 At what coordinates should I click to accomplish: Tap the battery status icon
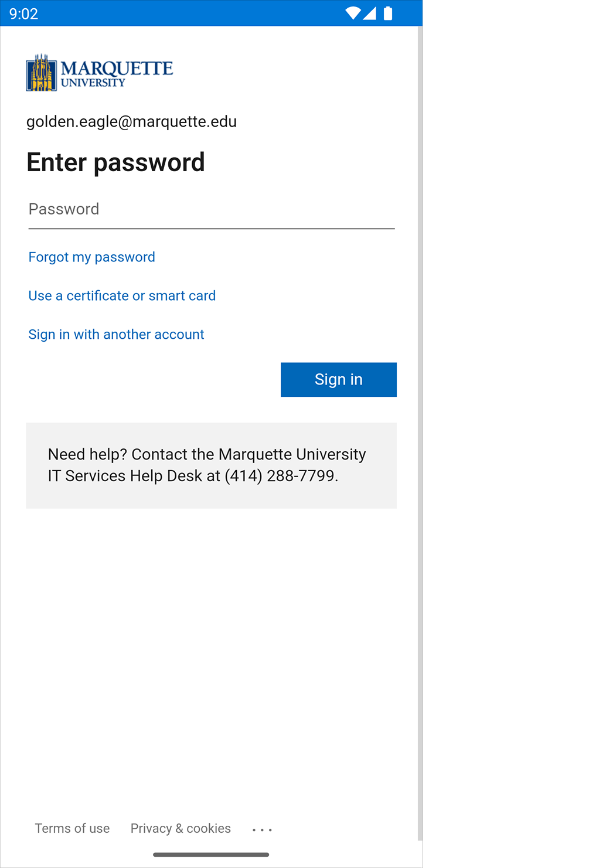point(387,13)
